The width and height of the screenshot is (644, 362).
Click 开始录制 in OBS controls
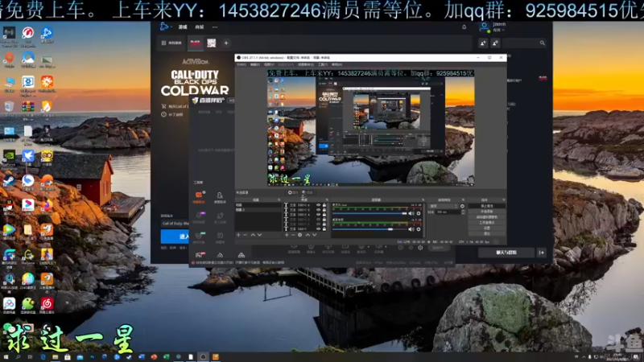click(x=487, y=212)
